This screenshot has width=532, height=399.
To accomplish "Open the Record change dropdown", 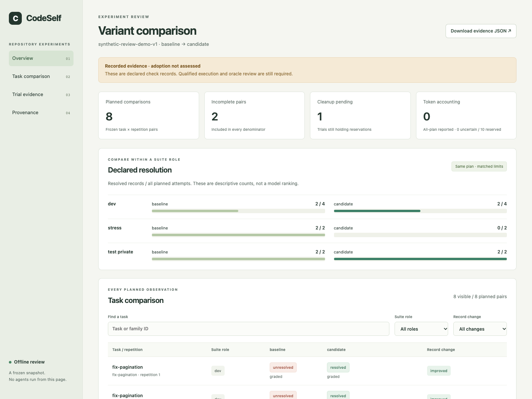I will tap(480, 329).
